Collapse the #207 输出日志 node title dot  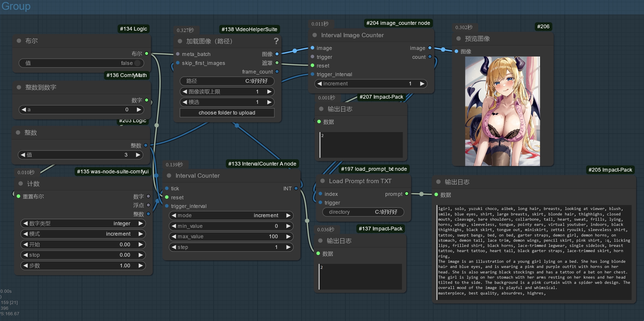321,109
